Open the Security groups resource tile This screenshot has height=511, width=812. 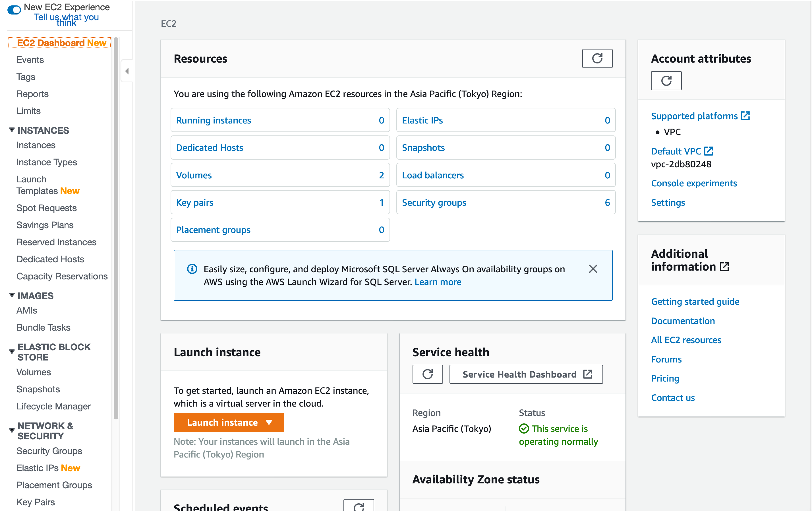tap(506, 203)
